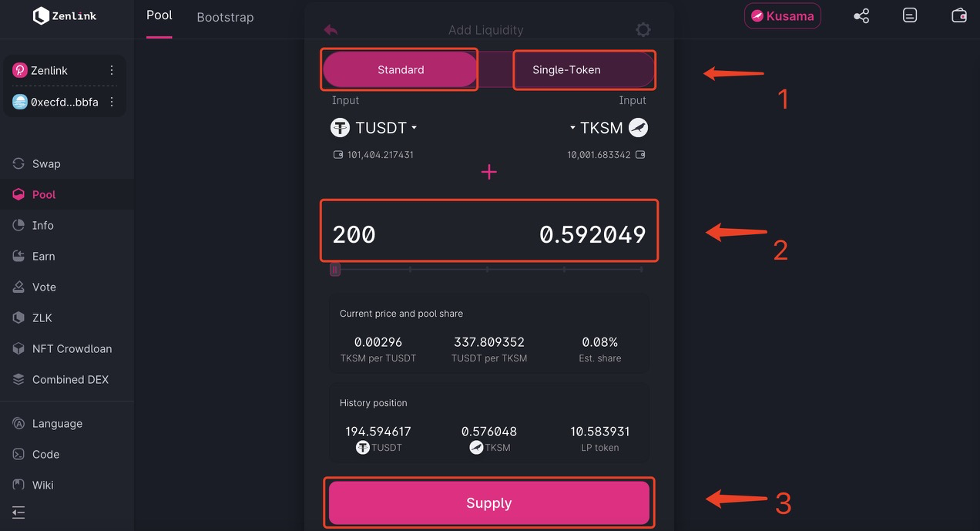Viewport: 980px width, 531px height.
Task: Select the Standard liquidity mode
Action: pos(401,69)
